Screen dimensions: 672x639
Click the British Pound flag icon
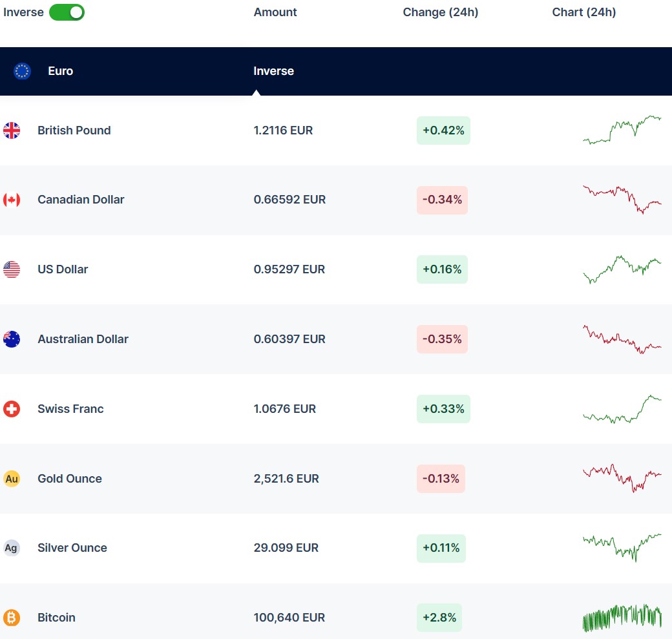click(x=12, y=131)
